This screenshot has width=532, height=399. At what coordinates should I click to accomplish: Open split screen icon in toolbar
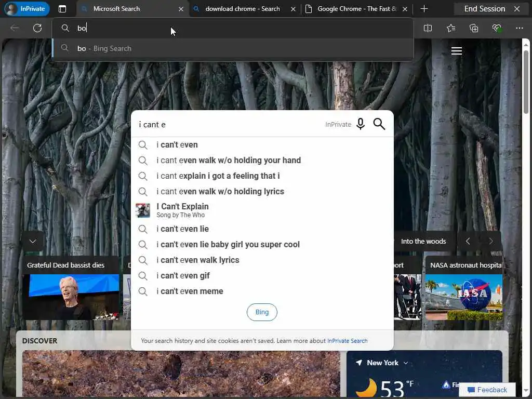pyautogui.click(x=428, y=28)
